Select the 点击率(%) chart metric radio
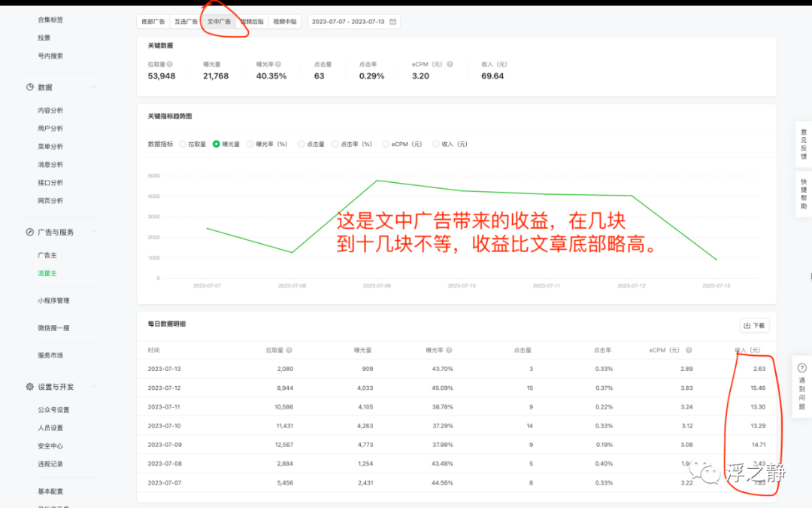812x508 pixels. point(335,144)
